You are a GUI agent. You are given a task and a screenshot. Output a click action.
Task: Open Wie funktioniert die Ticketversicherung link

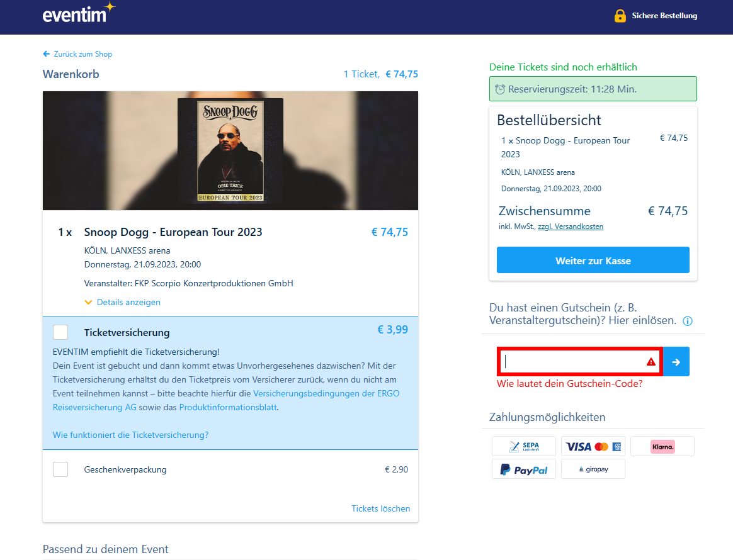click(130, 435)
